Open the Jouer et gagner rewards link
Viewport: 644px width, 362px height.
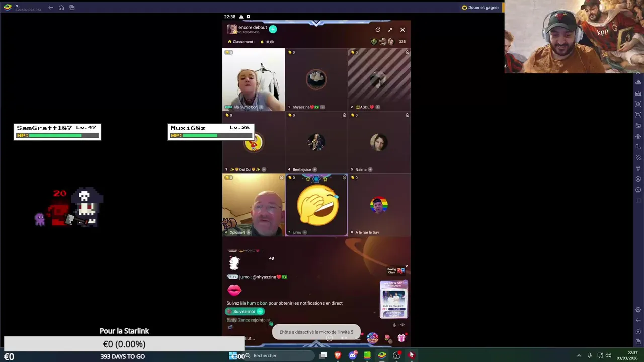tap(480, 8)
